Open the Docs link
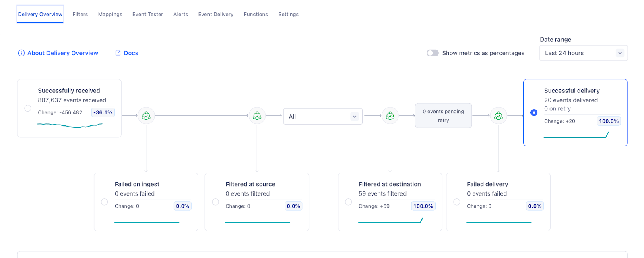 (131, 53)
